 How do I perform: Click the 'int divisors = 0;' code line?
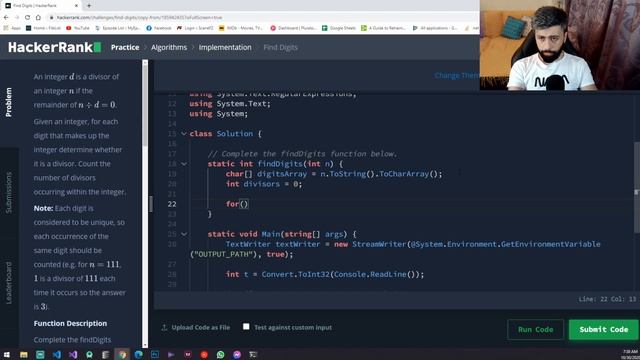coord(264,184)
